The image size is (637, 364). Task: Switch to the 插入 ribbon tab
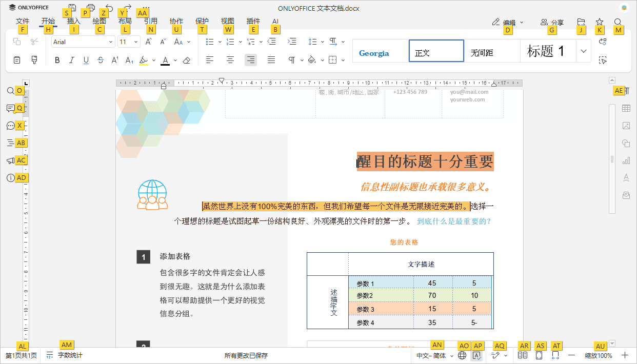pos(73,21)
